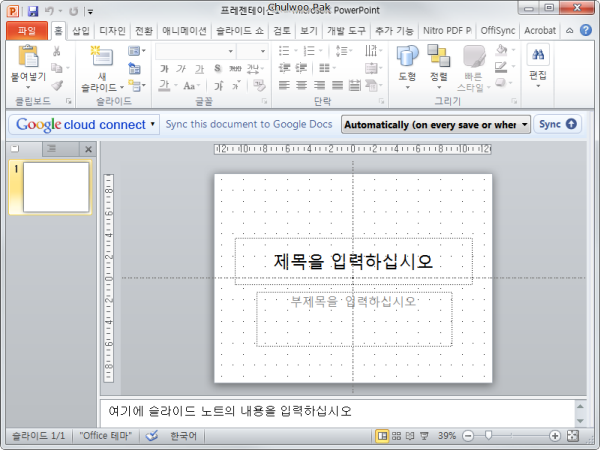Click the New Slide (새 슬라이드) icon

tap(102, 56)
